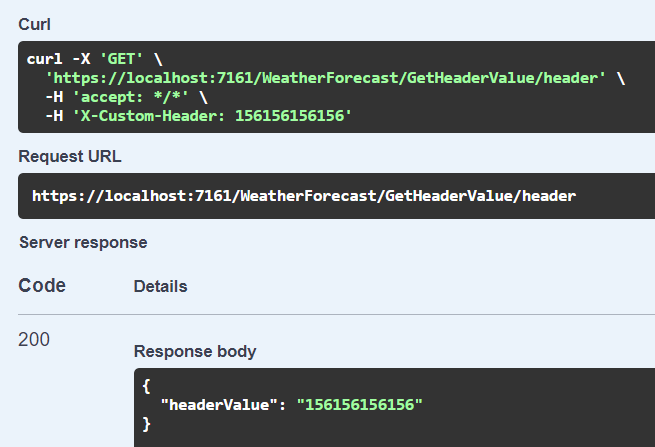Screen dimensions: 655x447
Task: Click the Details column header
Action: coord(160,287)
